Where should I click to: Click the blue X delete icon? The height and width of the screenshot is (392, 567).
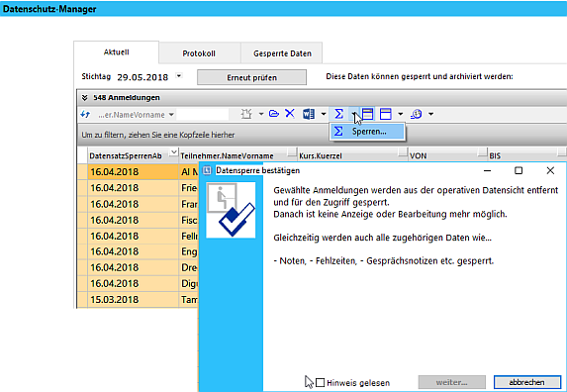(290, 114)
